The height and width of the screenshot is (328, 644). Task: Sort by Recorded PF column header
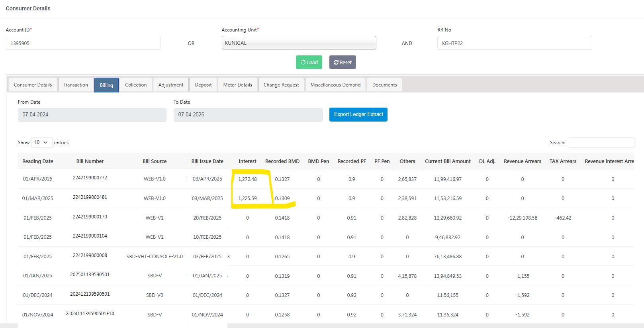[352, 161]
